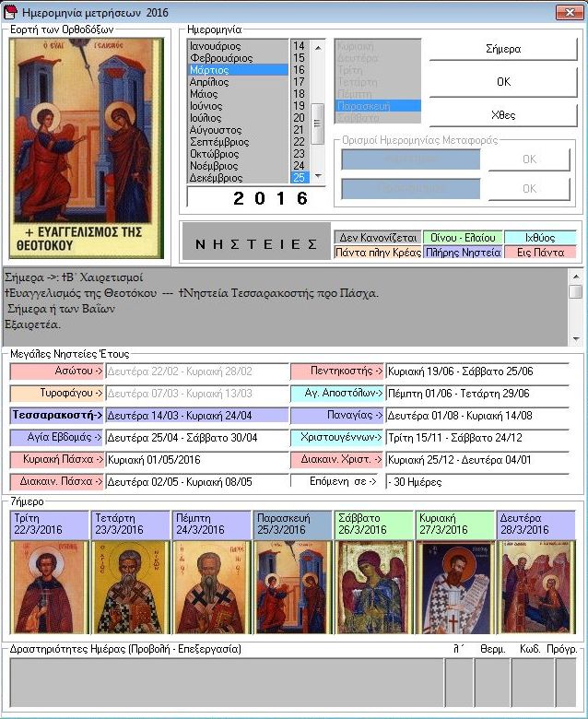This screenshot has width=588, height=719.
Task: Click the ΝΗΣΤΕΙΕΣ heading panel
Action: [x=256, y=242]
